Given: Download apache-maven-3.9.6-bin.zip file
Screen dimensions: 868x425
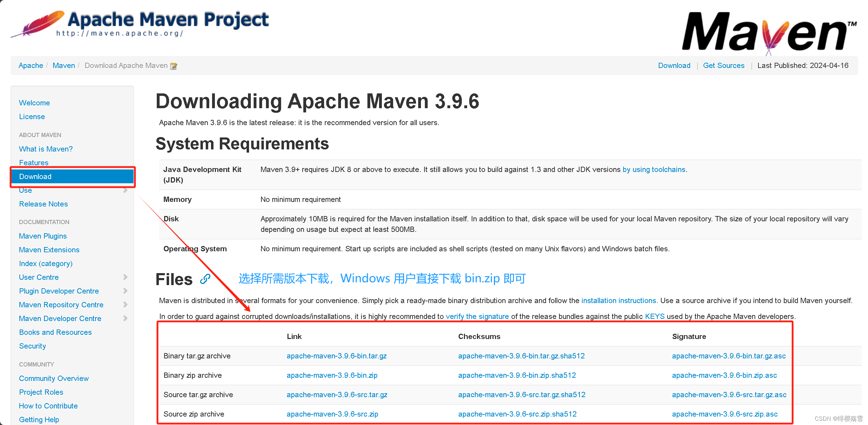Looking at the screenshot, I should point(332,375).
